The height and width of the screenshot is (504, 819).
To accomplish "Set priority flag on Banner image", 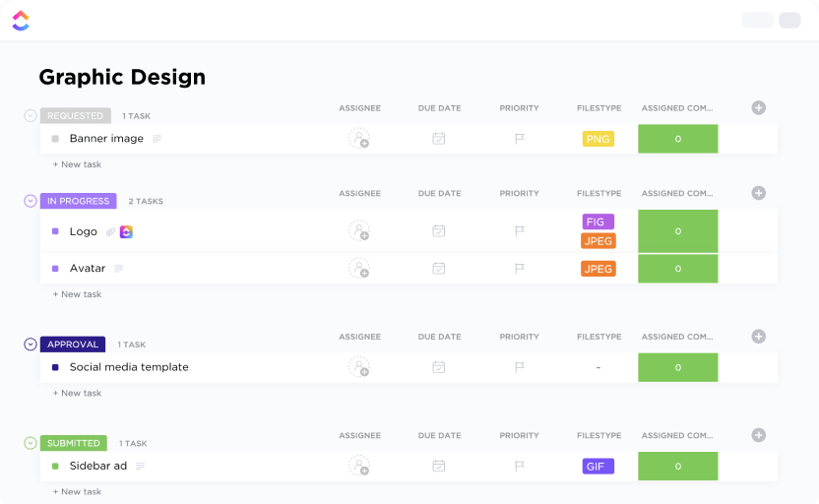I will [519, 139].
